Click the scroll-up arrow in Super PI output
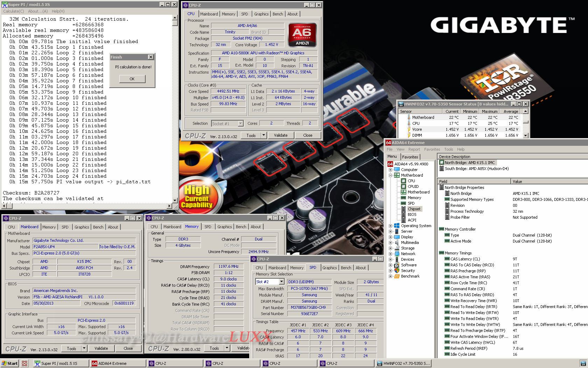 pos(175,18)
